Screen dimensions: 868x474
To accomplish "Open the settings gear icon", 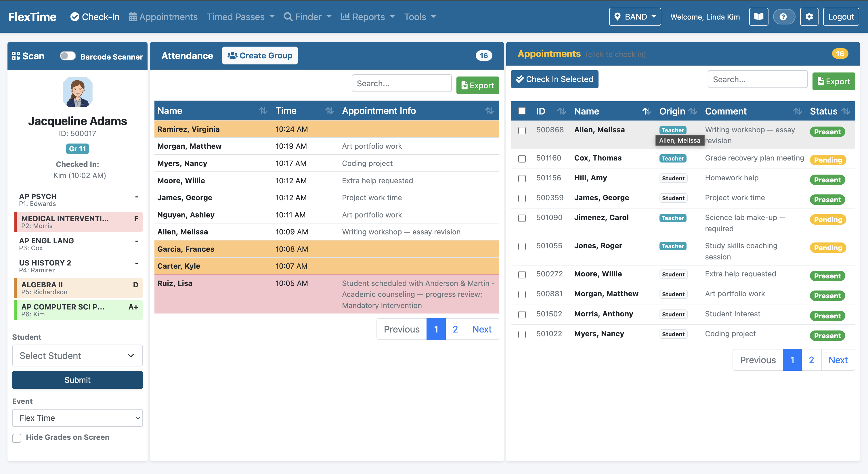I will pos(809,17).
